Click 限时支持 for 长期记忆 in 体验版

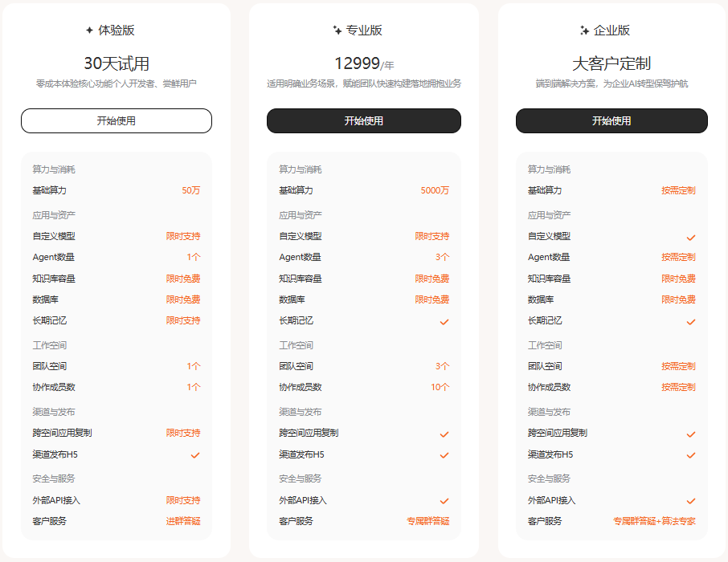[x=183, y=320]
